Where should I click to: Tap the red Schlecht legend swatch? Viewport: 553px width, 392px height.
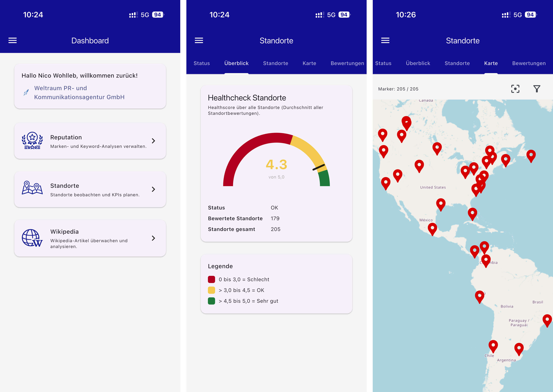click(x=211, y=279)
